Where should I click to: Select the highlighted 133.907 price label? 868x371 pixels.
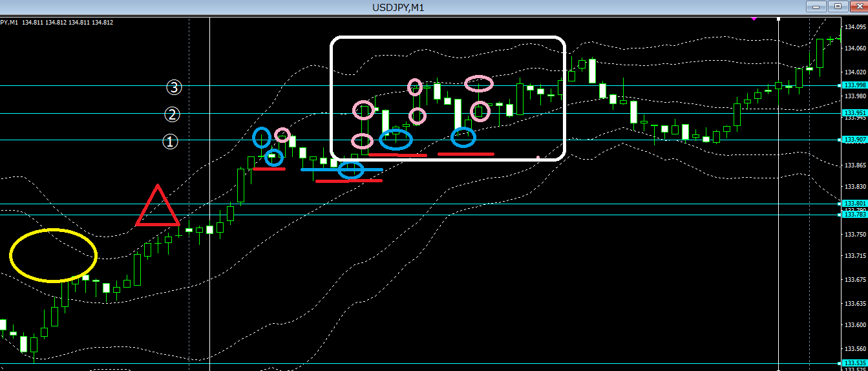tap(856, 140)
